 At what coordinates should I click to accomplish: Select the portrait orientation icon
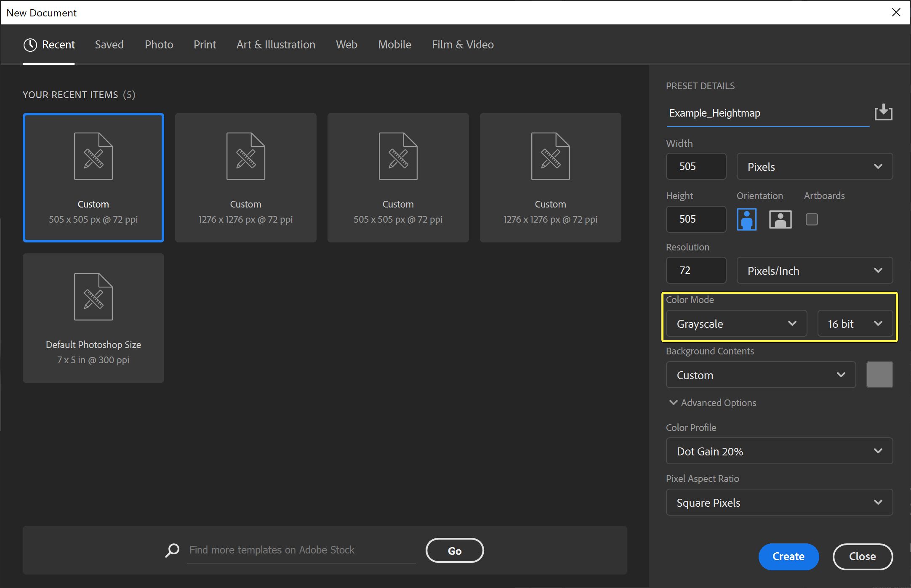pos(746,219)
